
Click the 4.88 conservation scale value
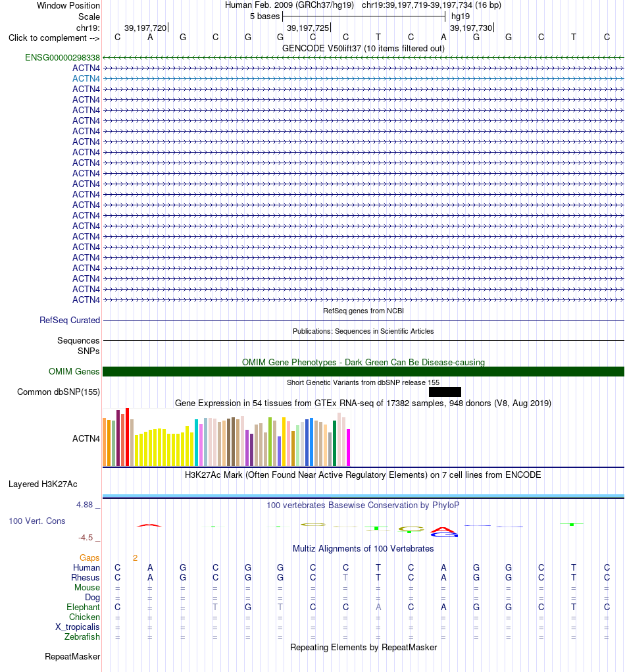[84, 504]
